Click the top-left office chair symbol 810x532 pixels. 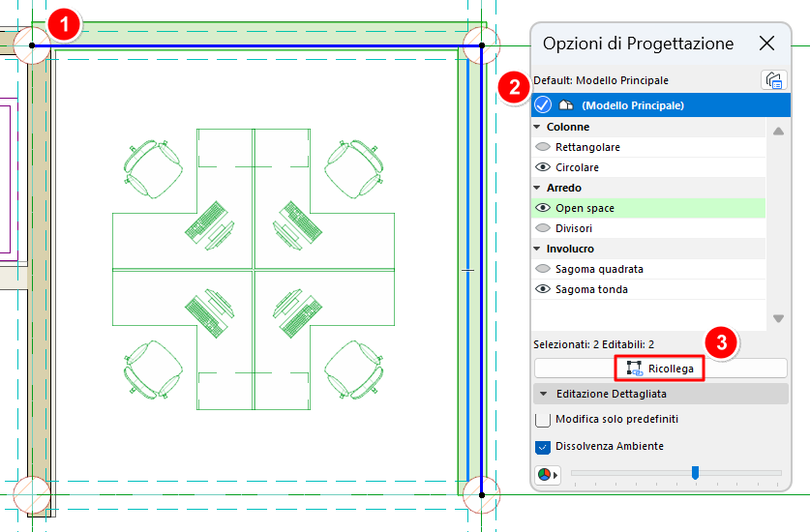coord(153,168)
